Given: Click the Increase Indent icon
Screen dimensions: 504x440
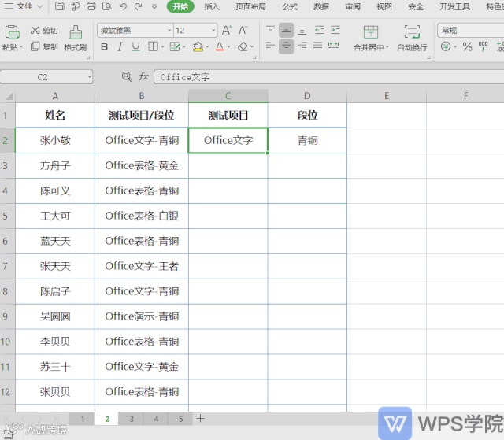Looking at the screenshot, I should 335,30.
